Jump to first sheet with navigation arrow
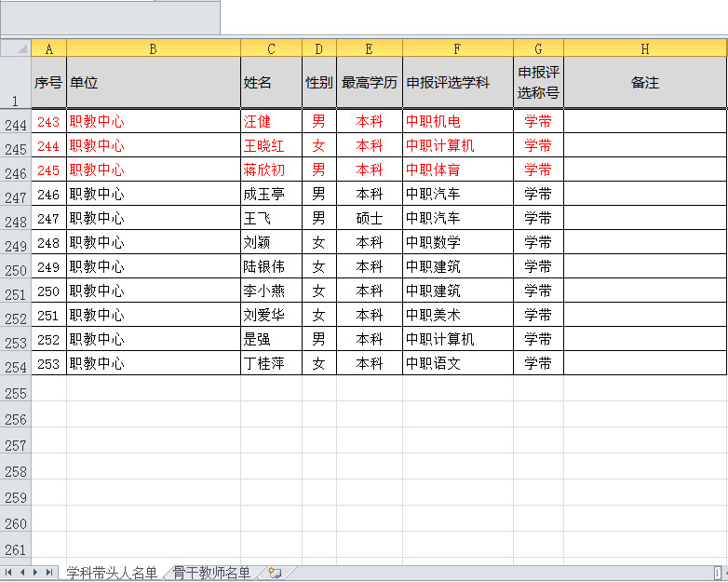728x582 pixels. coord(8,573)
